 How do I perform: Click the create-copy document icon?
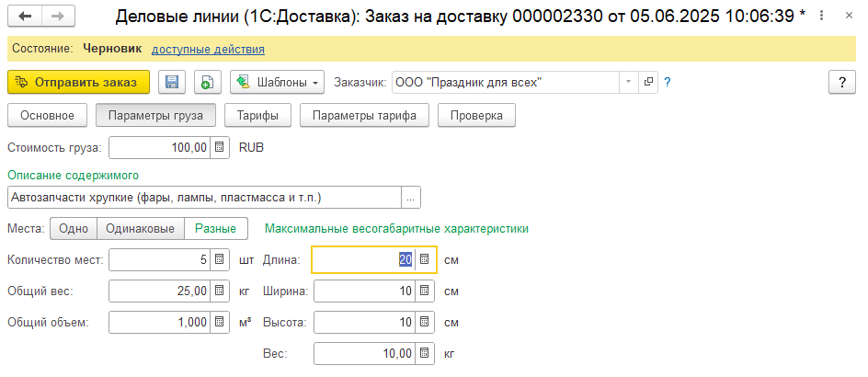coord(206,83)
